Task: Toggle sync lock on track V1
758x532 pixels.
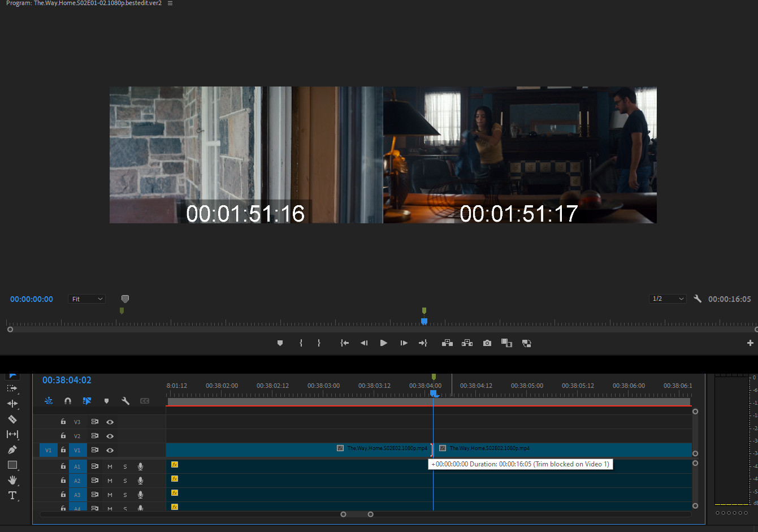Action: [94, 450]
